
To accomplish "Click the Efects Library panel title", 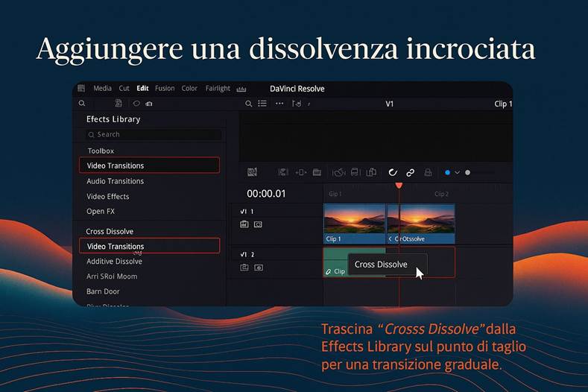I will [x=113, y=119].
